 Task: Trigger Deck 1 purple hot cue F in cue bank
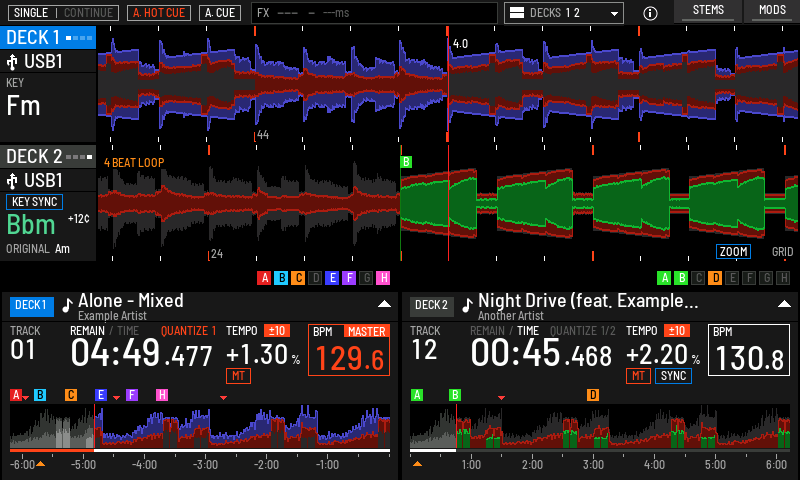pos(349,278)
